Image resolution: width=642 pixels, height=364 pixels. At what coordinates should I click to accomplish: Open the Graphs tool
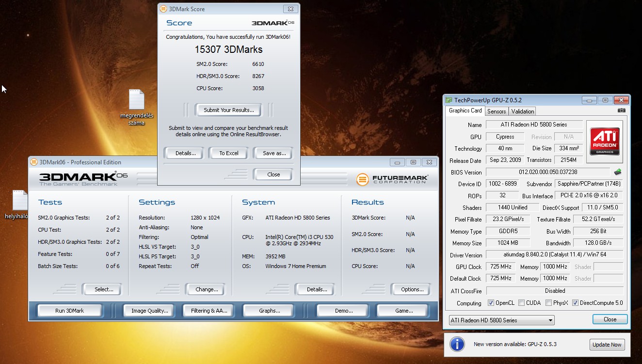click(x=269, y=311)
